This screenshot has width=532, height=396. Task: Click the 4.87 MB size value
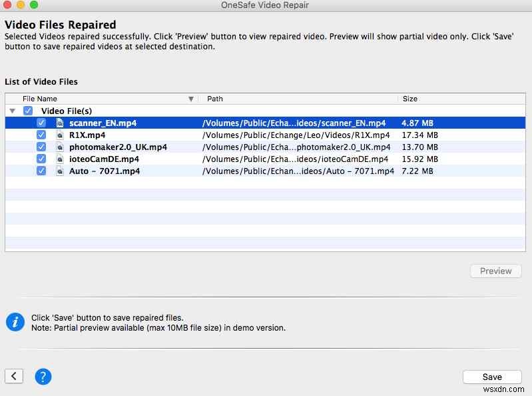click(x=417, y=123)
